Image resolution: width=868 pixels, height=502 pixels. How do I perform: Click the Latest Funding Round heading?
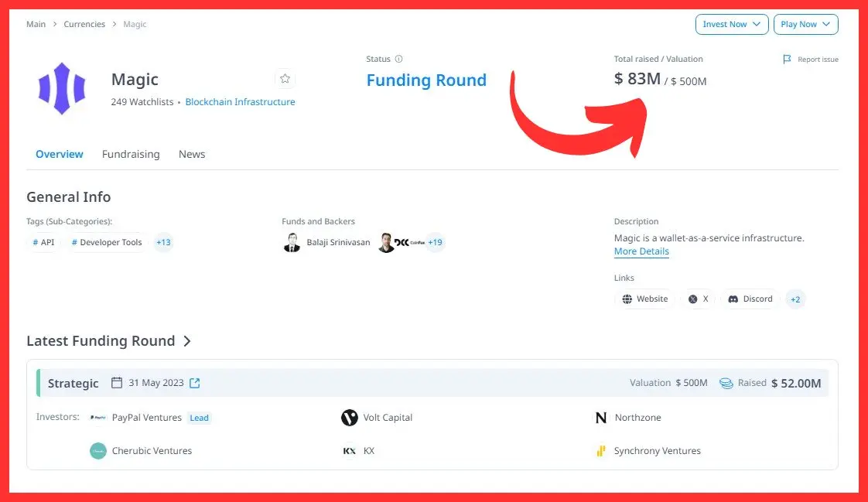point(101,341)
